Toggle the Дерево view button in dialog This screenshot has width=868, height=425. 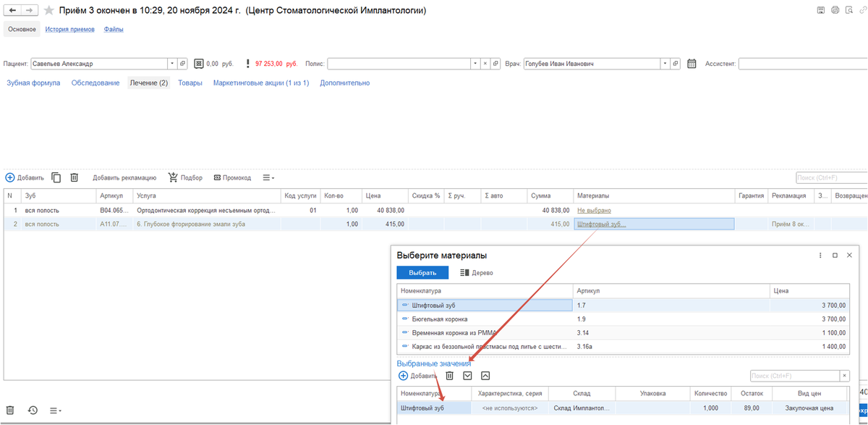tap(477, 272)
